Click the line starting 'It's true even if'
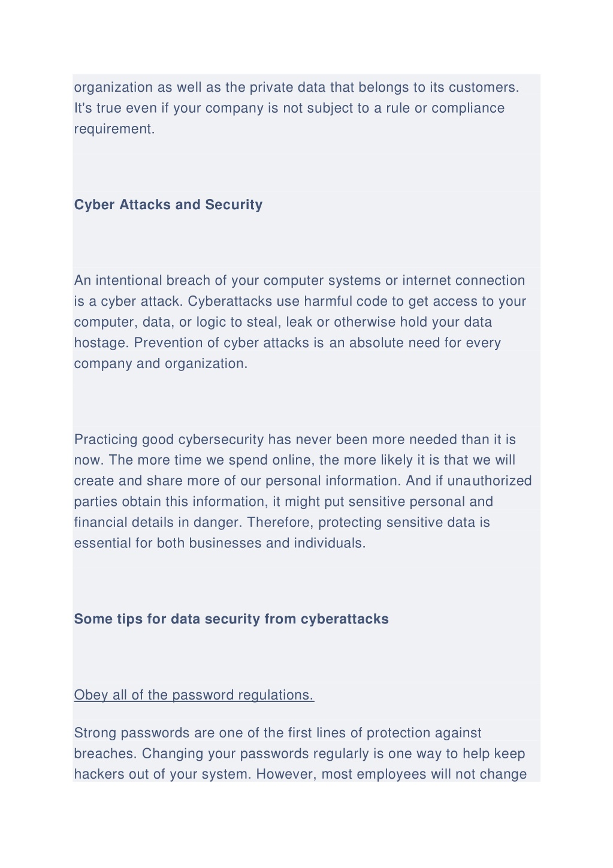Screen dimensions: 613x868 click(x=289, y=108)
